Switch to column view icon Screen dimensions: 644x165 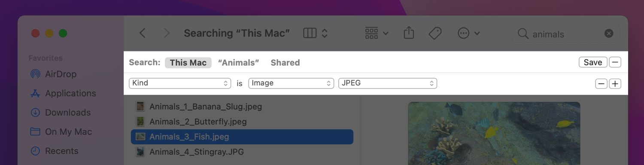point(310,33)
